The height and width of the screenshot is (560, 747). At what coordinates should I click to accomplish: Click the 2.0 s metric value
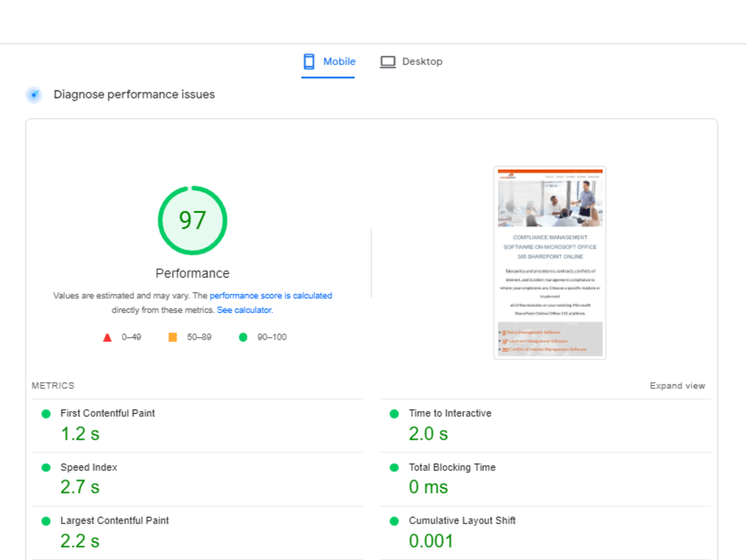click(428, 434)
